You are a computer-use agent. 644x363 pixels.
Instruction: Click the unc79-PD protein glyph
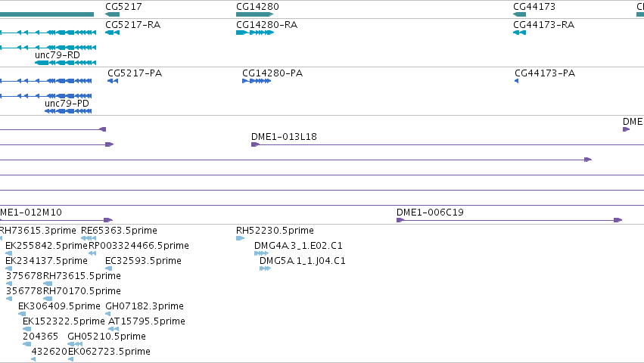(x=68, y=111)
